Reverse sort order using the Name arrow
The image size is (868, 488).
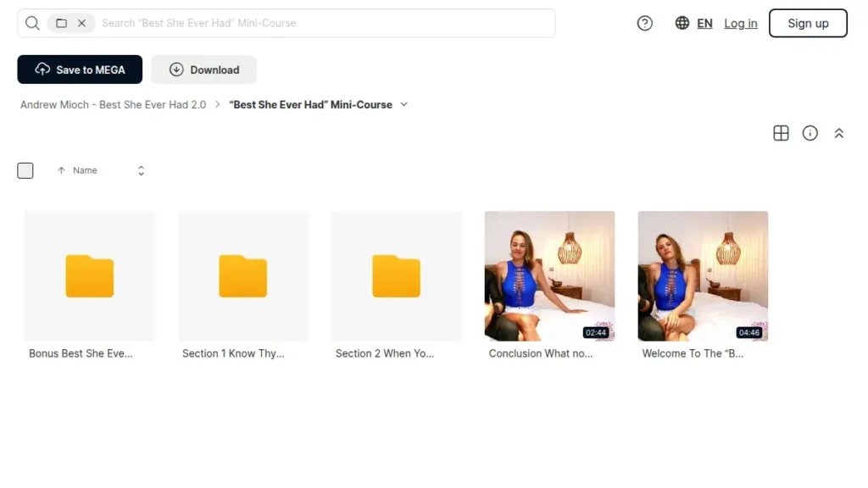[x=61, y=170]
